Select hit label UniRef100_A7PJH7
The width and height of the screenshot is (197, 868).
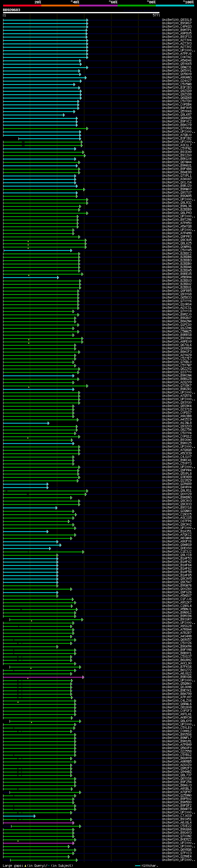coord(177,697)
